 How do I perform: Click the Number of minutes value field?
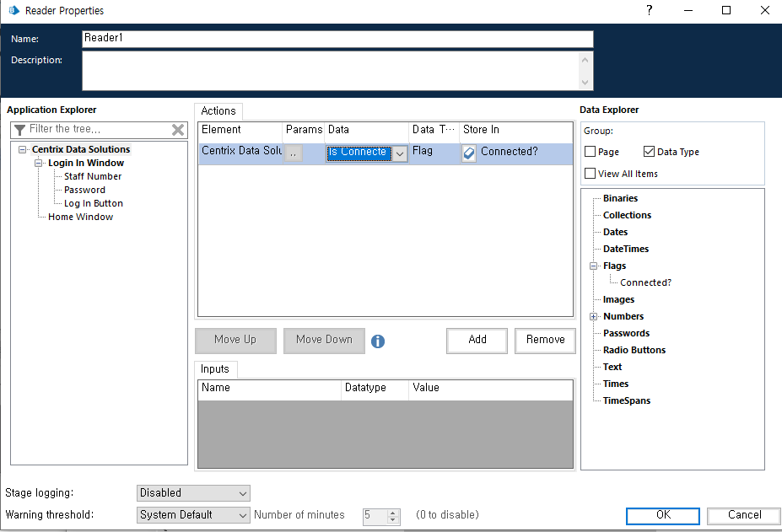(375, 515)
